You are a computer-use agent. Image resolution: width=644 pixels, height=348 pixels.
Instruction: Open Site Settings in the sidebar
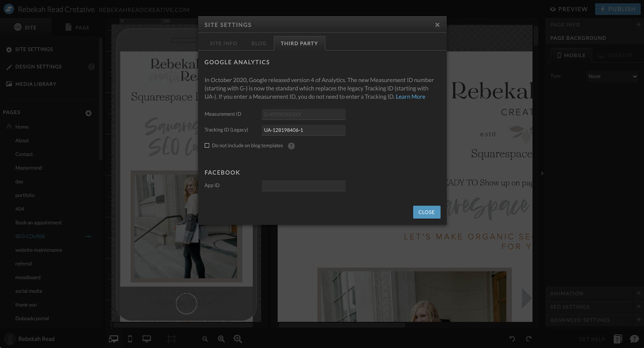[x=34, y=49]
